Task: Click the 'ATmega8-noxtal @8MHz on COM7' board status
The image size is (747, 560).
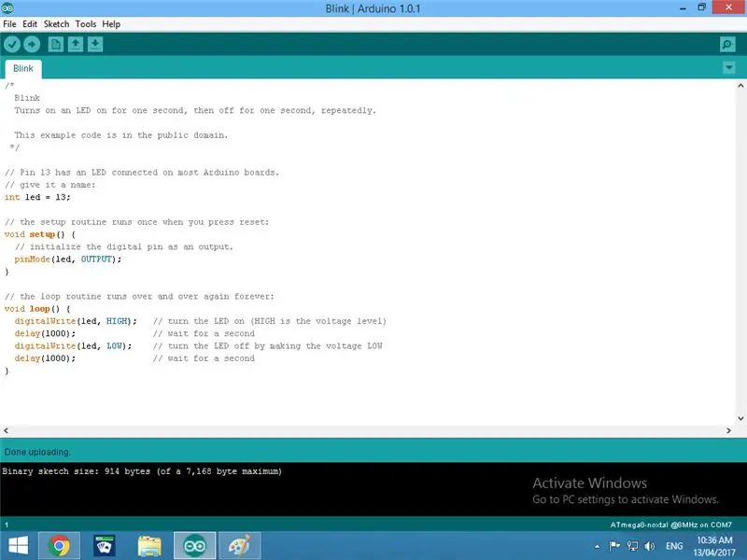Action: tap(670, 525)
